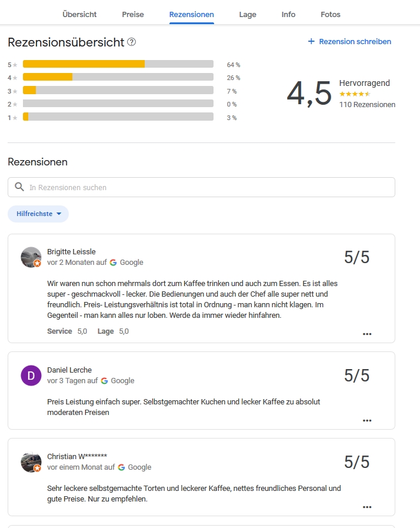Viewport: 420px width, 528px height.
Task: Open the Hilfreichste sort dropdown
Action: pos(38,214)
